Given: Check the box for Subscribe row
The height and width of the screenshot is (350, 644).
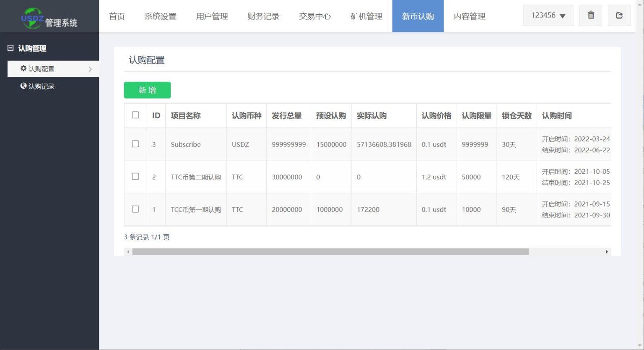Looking at the screenshot, I should 135,144.
